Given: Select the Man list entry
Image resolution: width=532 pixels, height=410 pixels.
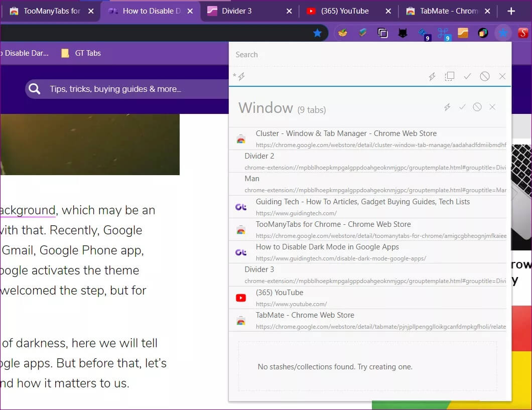Looking at the screenshot, I should (x=367, y=184).
